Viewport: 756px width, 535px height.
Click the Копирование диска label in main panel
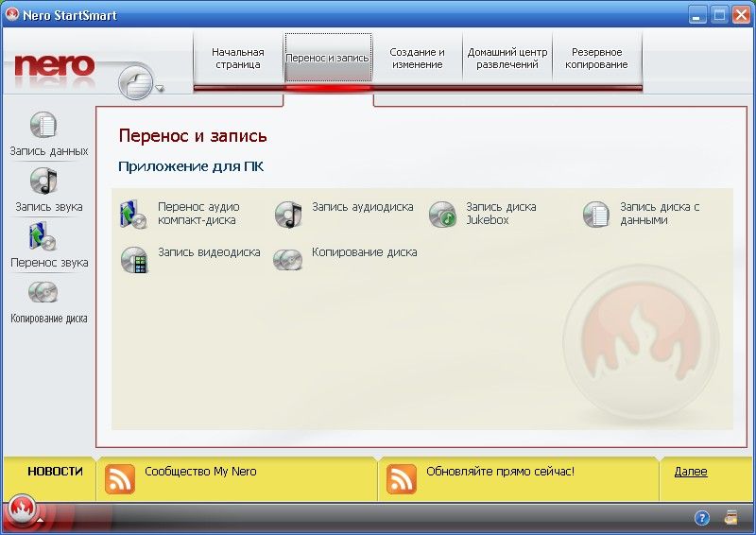point(364,252)
